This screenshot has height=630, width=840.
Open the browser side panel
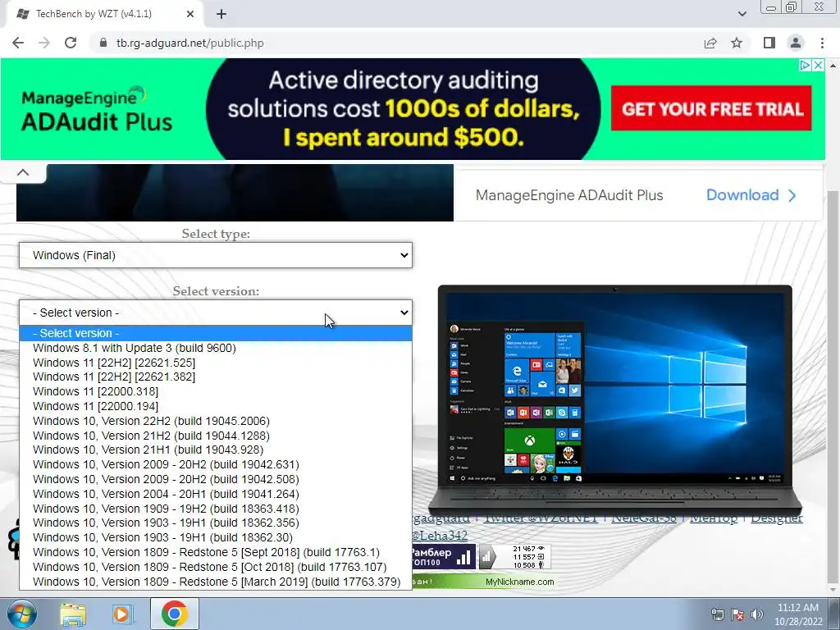point(769,43)
